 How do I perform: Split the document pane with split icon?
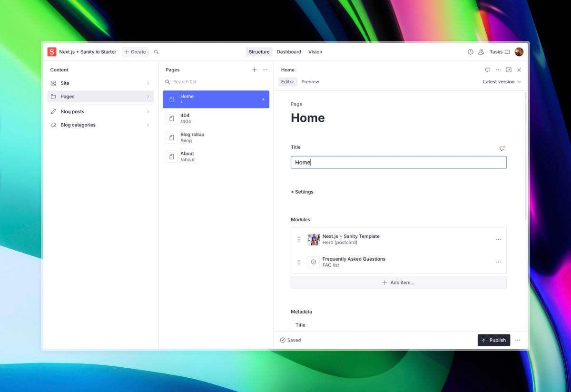coord(509,70)
